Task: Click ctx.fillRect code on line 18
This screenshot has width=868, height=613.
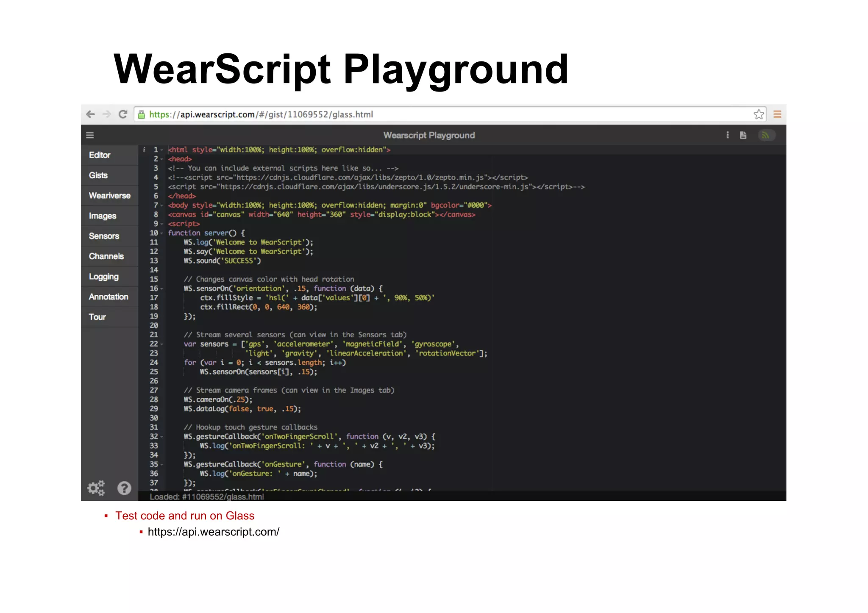Action: pyautogui.click(x=259, y=307)
